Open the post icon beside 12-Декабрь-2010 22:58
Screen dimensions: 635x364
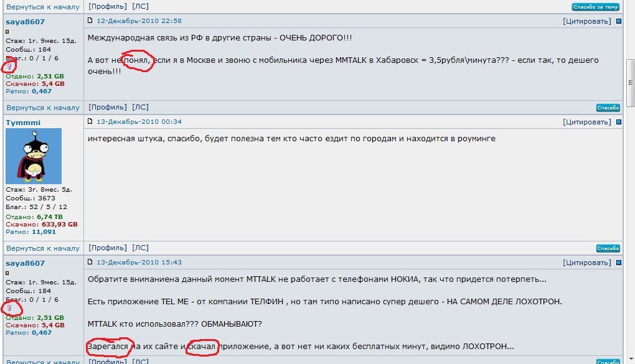pyautogui.click(x=90, y=21)
